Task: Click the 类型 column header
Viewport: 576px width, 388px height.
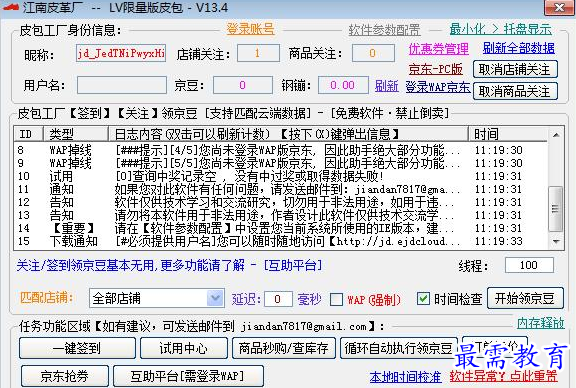Action: click(76, 134)
